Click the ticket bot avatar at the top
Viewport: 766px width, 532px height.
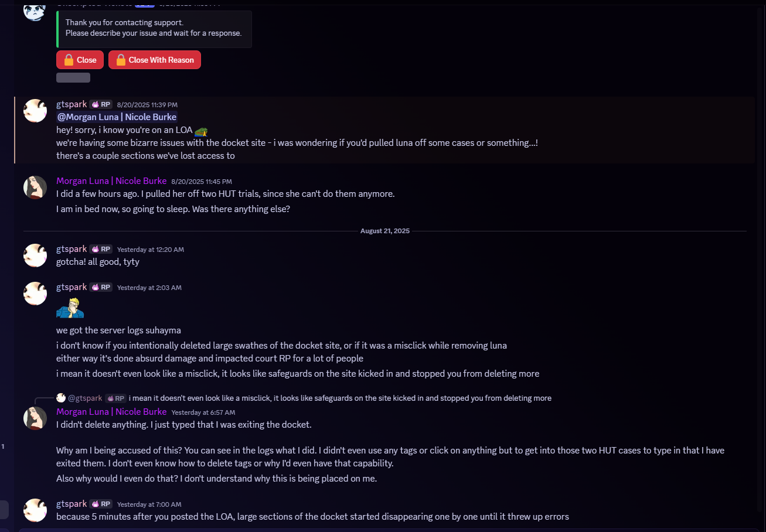point(35,10)
